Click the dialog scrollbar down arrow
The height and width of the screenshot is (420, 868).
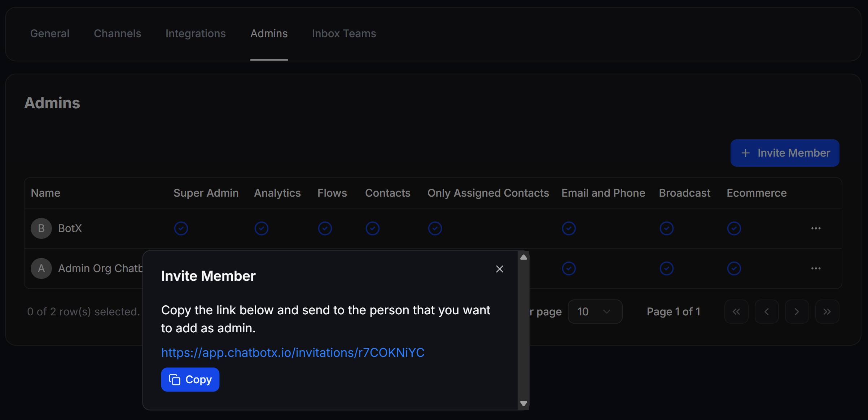click(x=523, y=403)
